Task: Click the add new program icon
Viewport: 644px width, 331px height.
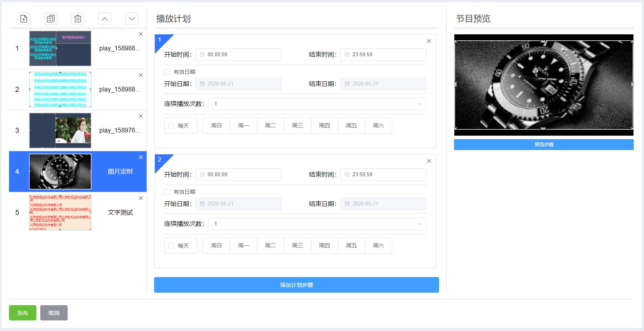Action: (x=23, y=19)
